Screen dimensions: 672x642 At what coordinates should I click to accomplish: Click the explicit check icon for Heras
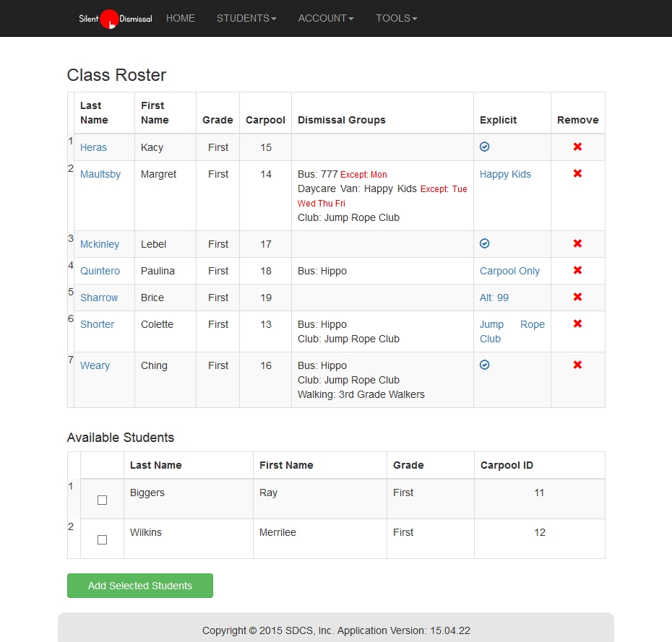485,147
